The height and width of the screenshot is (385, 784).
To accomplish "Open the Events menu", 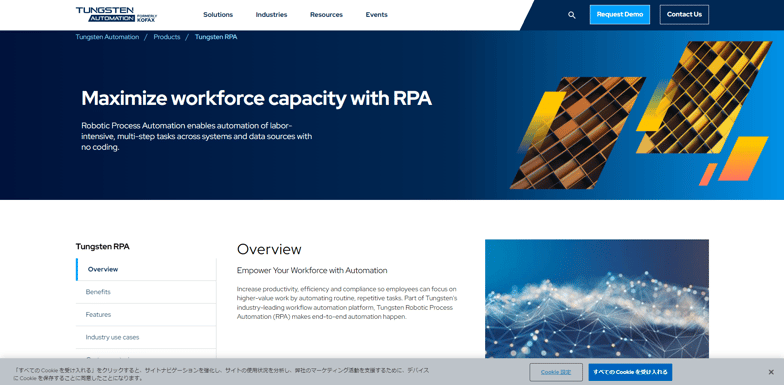I will (x=376, y=14).
